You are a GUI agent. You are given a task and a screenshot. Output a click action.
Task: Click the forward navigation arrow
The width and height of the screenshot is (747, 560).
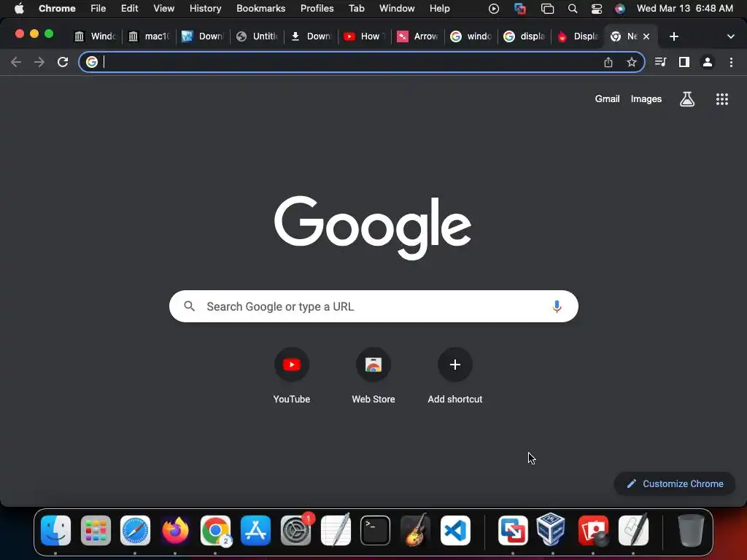[39, 62]
